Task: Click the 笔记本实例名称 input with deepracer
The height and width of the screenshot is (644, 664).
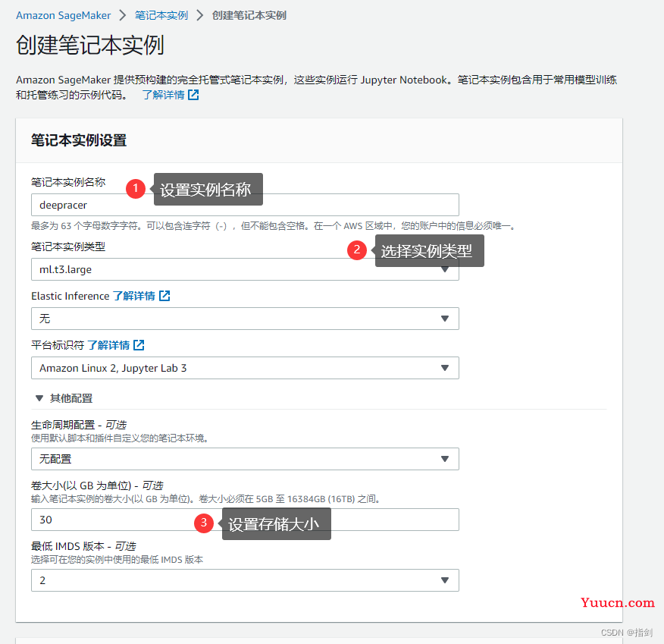Action: click(x=245, y=205)
